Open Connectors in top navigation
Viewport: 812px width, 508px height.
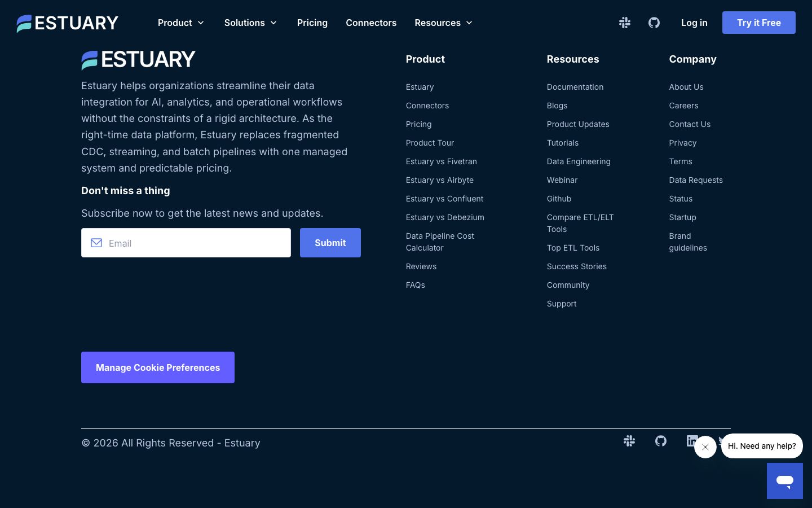(x=371, y=23)
